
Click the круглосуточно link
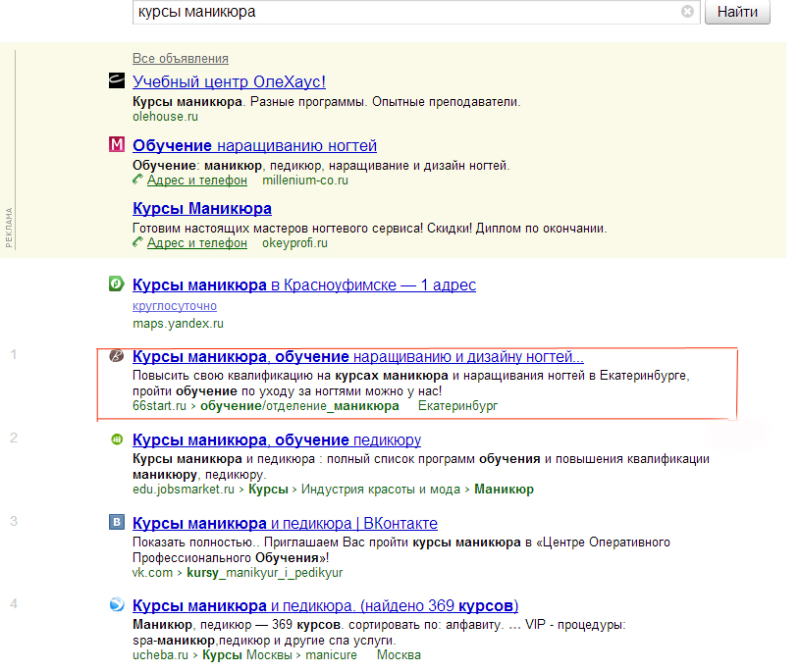175,306
